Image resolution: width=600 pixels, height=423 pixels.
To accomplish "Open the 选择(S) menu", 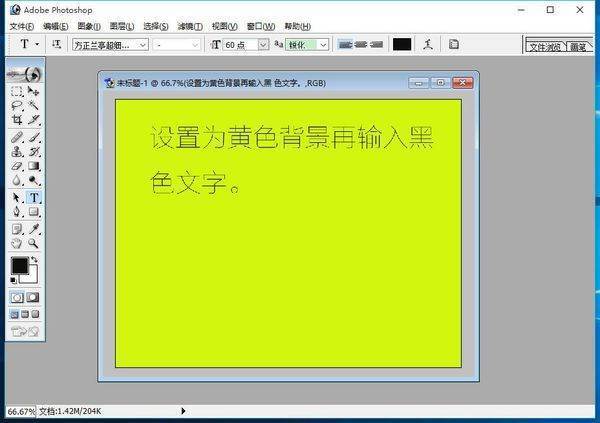I will [156, 26].
